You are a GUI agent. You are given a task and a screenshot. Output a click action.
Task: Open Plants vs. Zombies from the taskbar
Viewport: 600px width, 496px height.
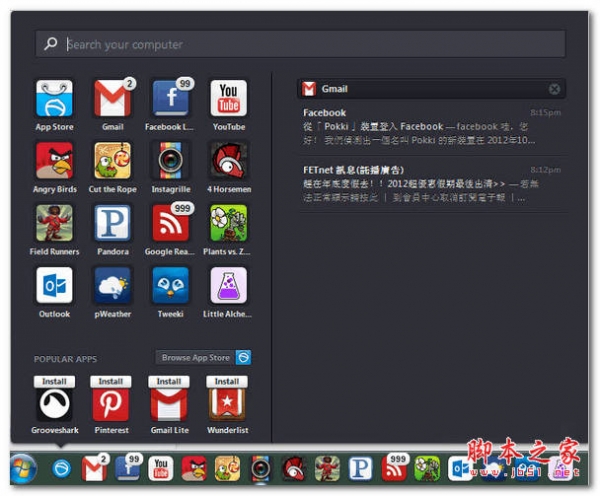(x=427, y=469)
